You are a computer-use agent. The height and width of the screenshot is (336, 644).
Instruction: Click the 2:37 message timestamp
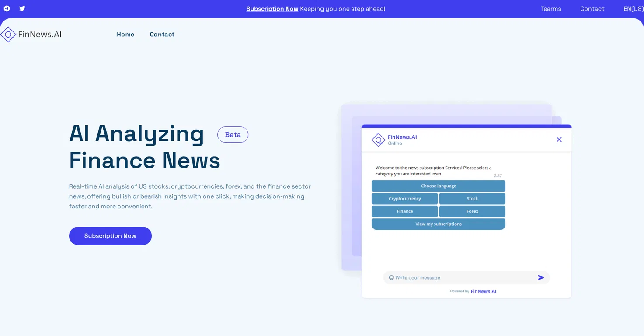498,175
